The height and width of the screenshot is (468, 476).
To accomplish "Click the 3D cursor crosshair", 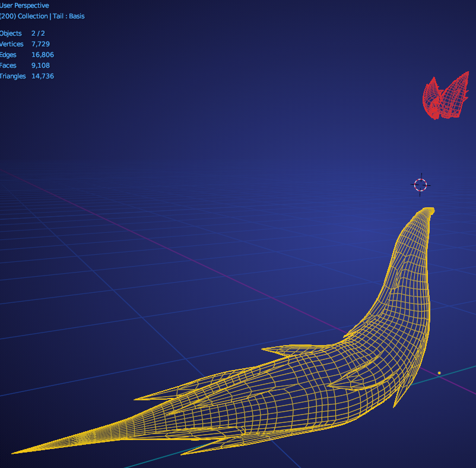I will (420, 185).
